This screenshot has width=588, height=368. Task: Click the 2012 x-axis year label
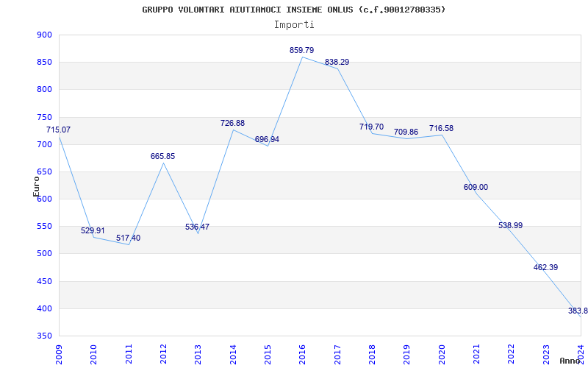coord(163,355)
